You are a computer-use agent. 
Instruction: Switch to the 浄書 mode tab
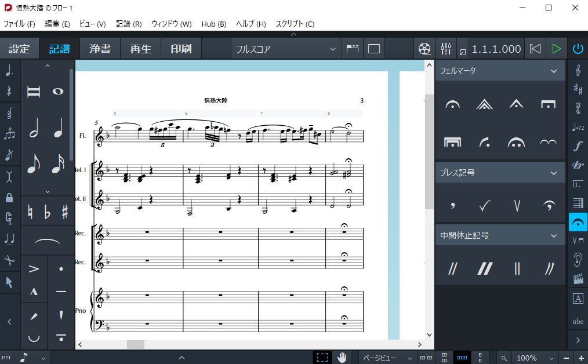(100, 49)
